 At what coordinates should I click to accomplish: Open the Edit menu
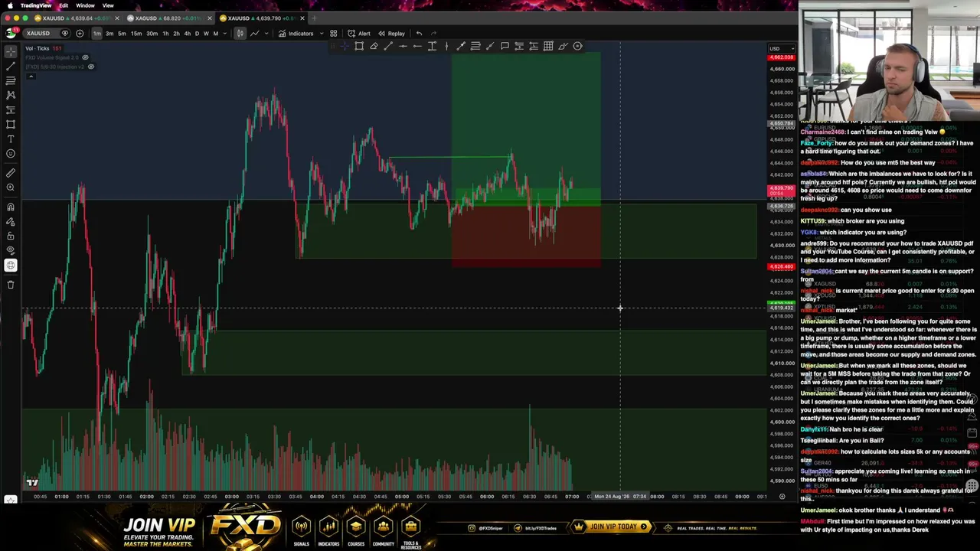(64, 5)
